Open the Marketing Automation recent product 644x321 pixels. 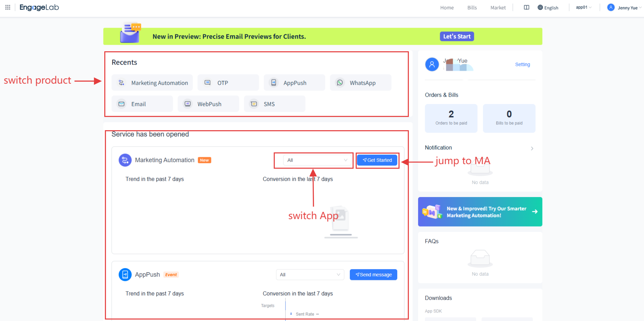click(x=152, y=83)
